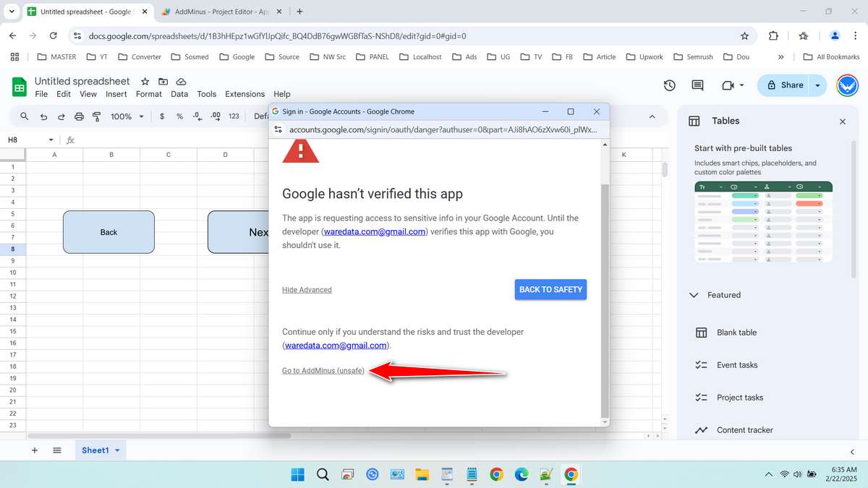Apply percent format icon

point(179,116)
